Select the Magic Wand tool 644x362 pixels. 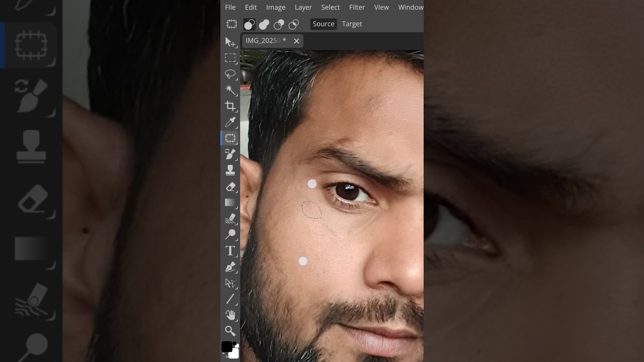[230, 90]
